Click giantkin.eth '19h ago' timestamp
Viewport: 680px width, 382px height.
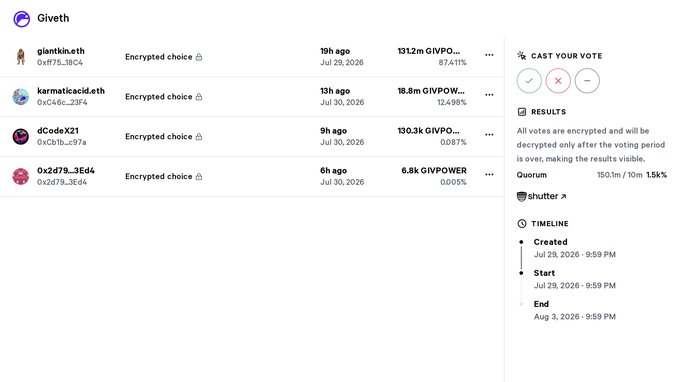click(x=335, y=51)
